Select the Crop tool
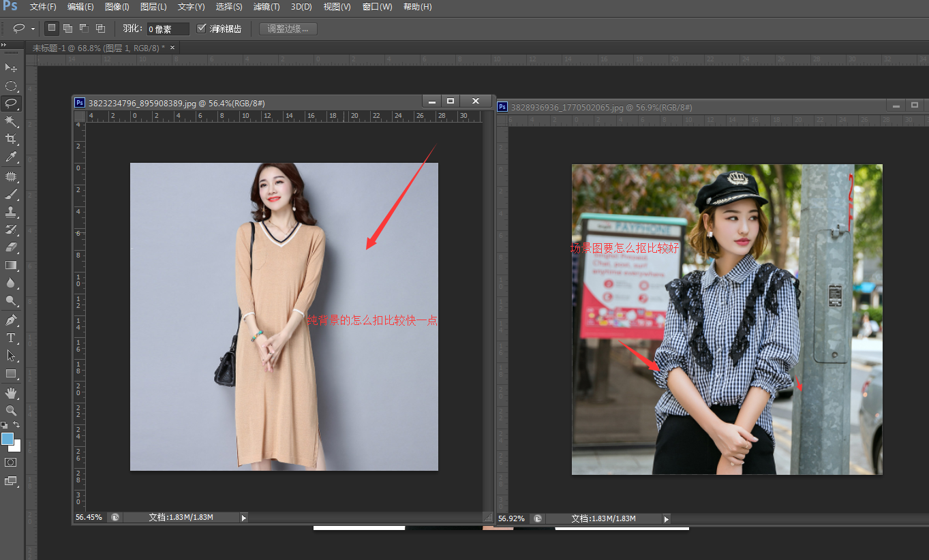This screenshot has width=929, height=560. click(11, 139)
